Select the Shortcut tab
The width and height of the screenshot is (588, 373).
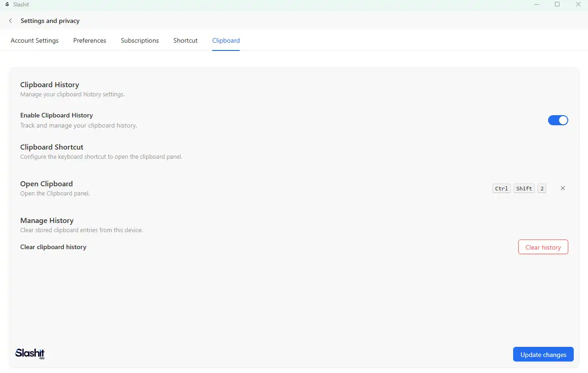coord(186,40)
